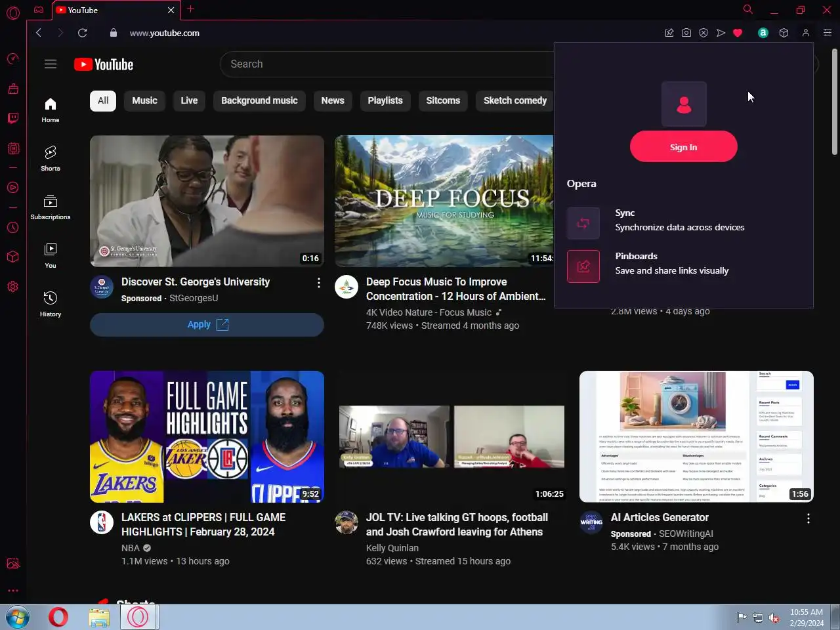Open Easy Setup sliders icon
The height and width of the screenshot is (630, 840).
(x=827, y=33)
